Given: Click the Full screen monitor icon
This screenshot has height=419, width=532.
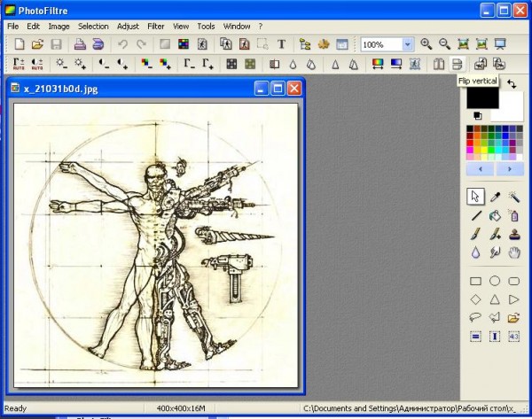Looking at the screenshot, I should pos(500,43).
